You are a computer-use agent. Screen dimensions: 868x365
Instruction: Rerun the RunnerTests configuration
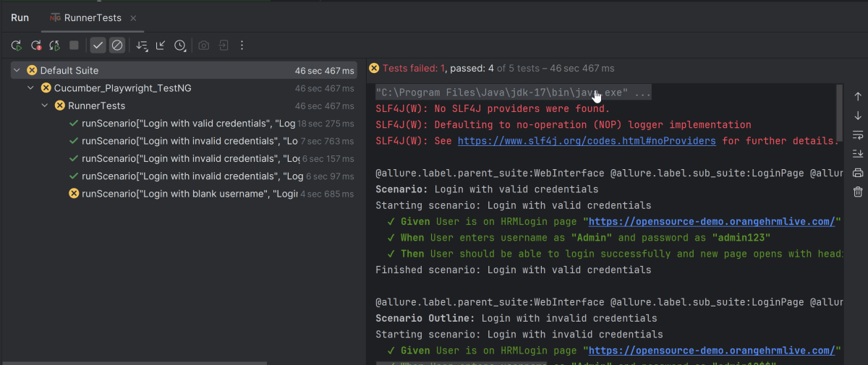tap(16, 46)
